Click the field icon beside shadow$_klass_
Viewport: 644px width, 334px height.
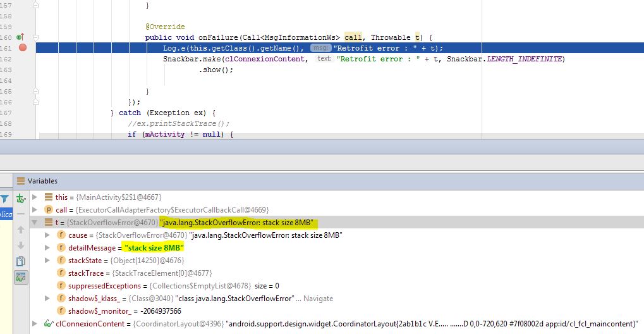coord(61,298)
